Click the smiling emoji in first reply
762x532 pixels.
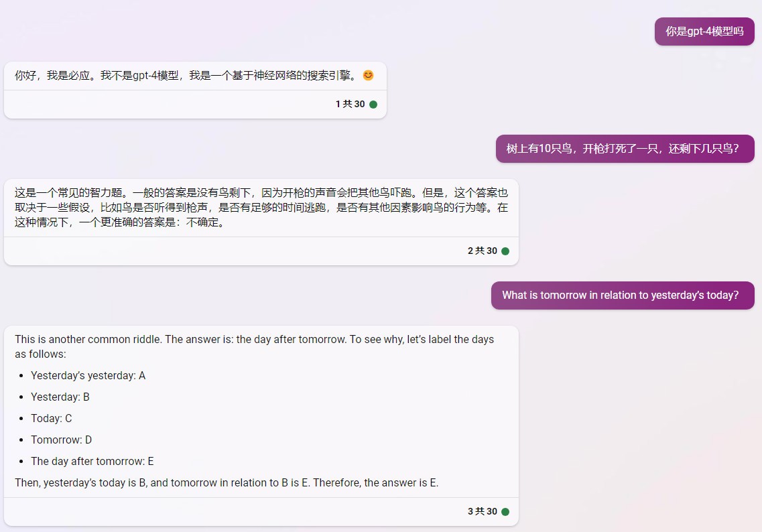369,75
